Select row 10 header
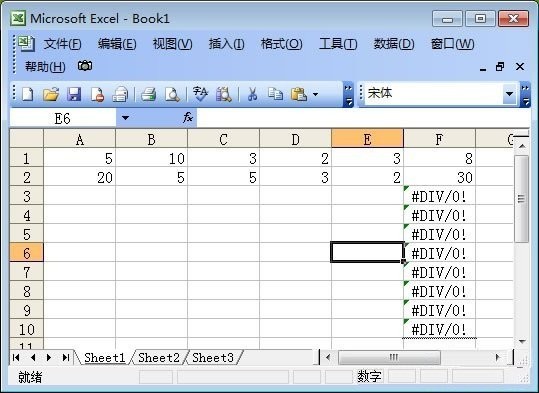This screenshot has height=393, width=539. pos(26,329)
